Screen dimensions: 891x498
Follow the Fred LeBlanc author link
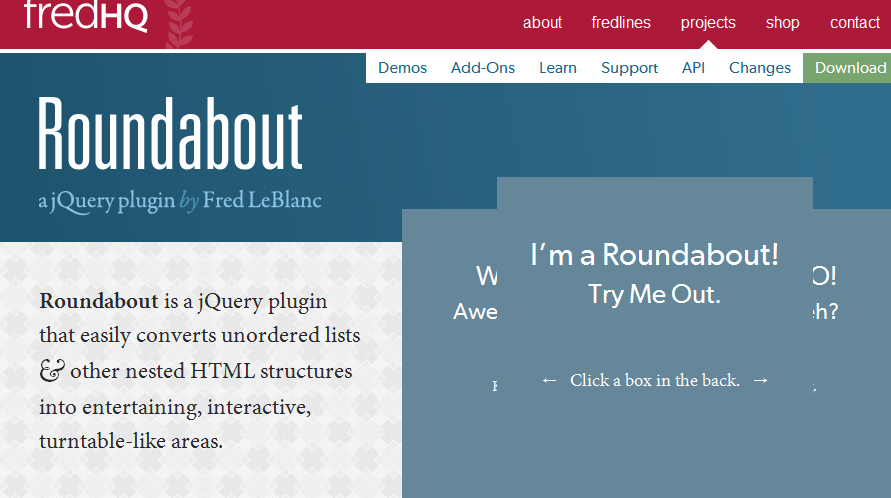pos(262,200)
